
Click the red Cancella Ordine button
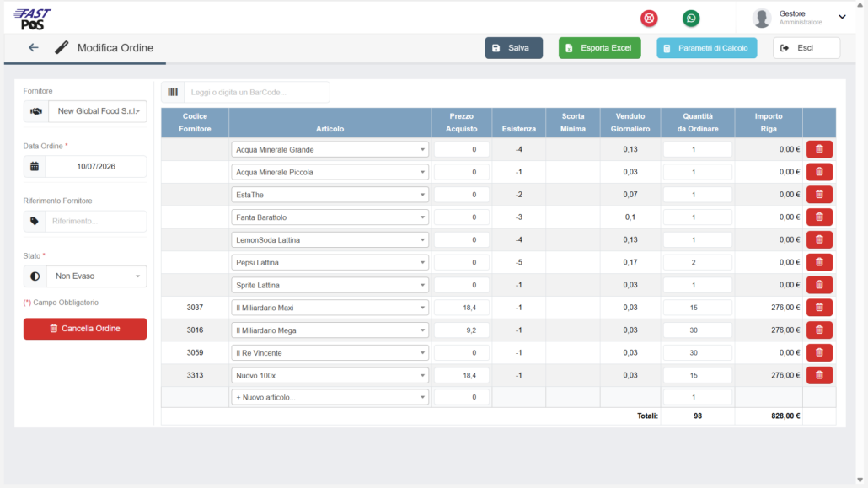click(85, 329)
